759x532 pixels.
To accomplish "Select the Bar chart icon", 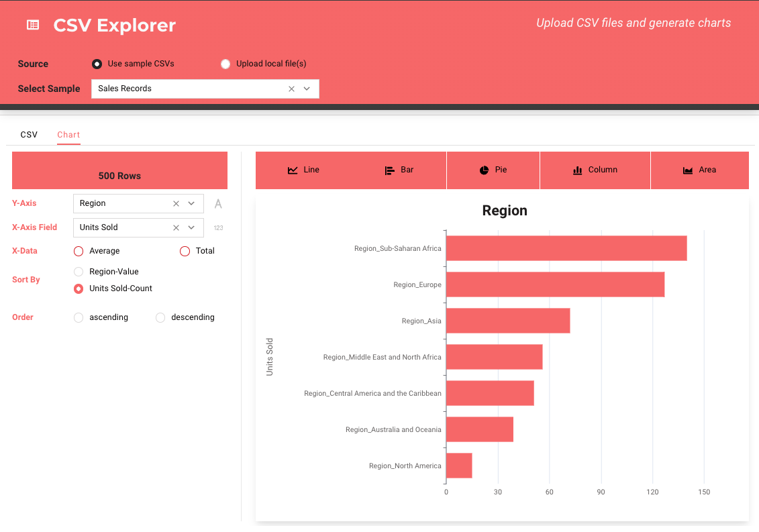I will 389,170.
